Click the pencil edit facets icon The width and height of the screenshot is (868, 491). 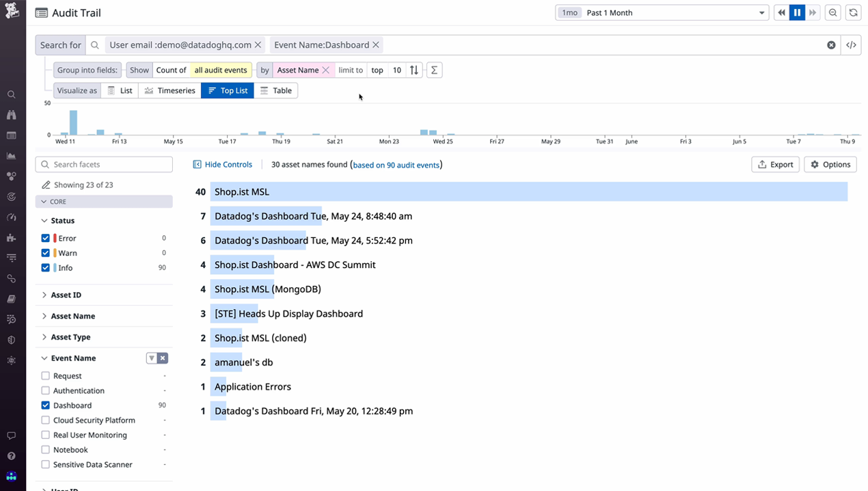tap(46, 185)
